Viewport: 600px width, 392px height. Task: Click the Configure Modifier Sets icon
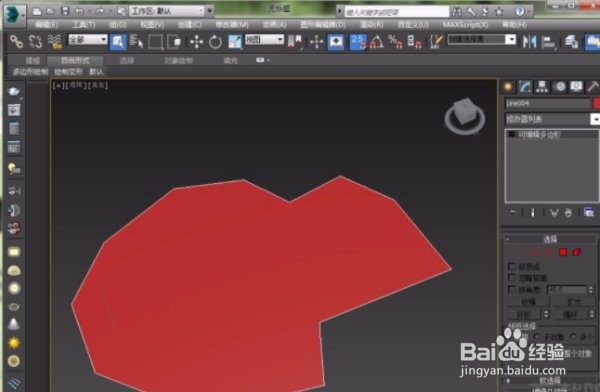(x=589, y=212)
